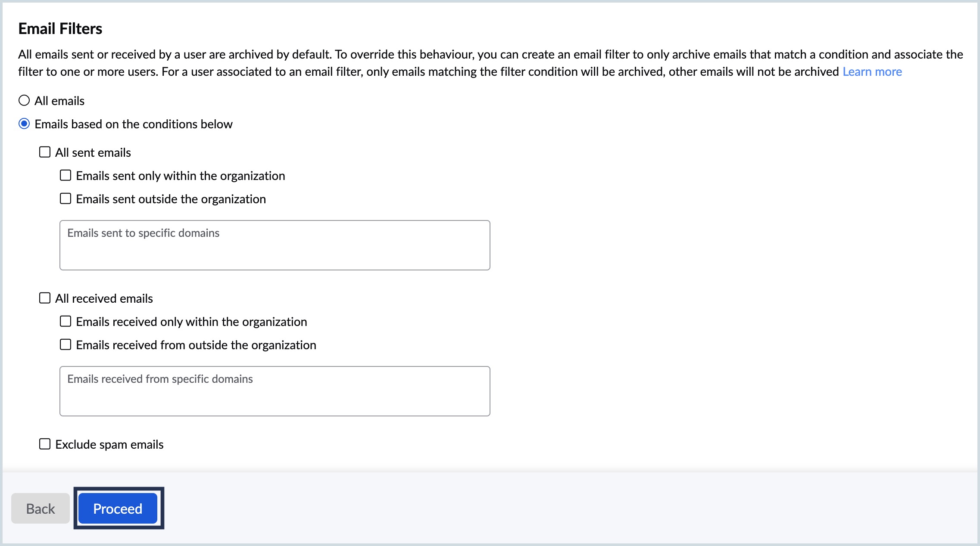Tick Emails sent outside the organization checkbox
This screenshot has height=546, width=980.
click(66, 199)
